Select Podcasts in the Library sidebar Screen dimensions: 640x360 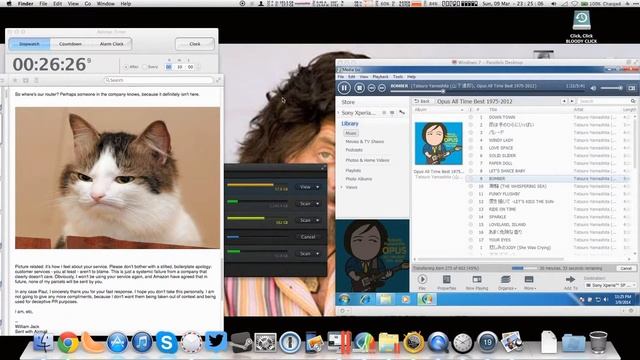click(354, 150)
